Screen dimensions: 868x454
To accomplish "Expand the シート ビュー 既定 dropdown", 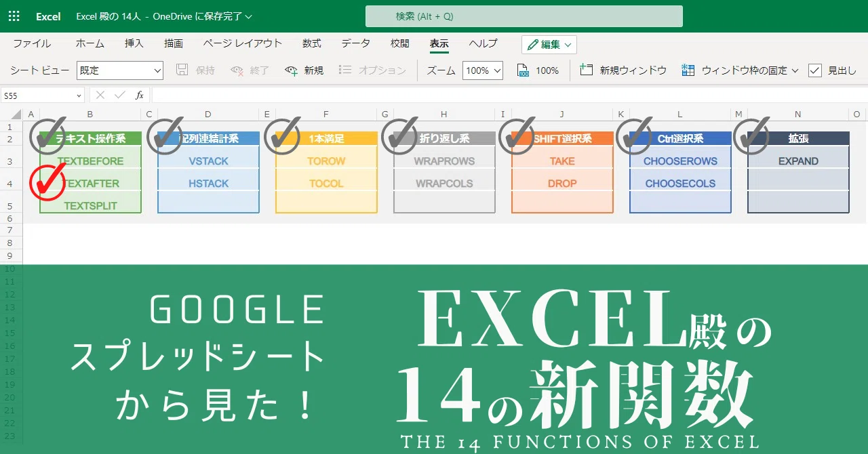I will tap(120, 70).
